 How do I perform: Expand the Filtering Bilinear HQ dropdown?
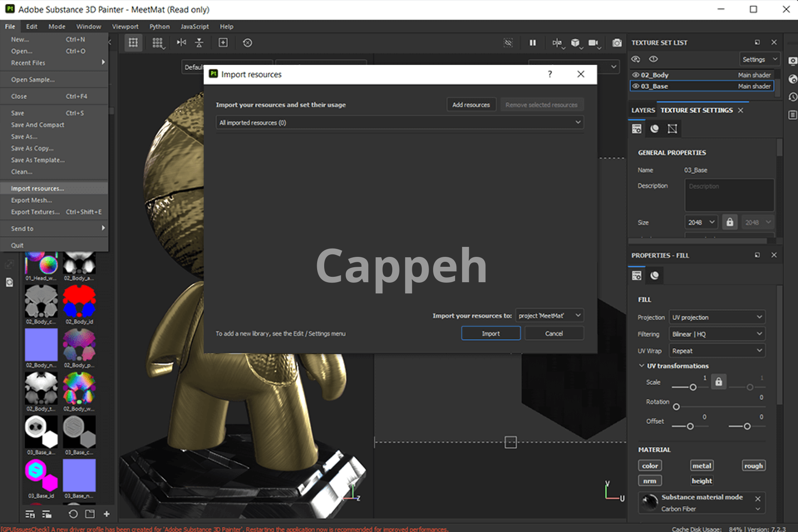(717, 334)
